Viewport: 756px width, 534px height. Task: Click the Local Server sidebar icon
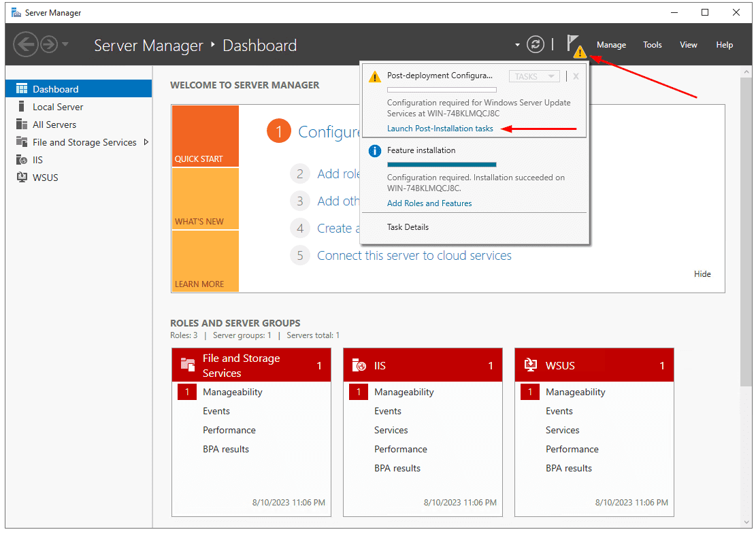pos(21,106)
